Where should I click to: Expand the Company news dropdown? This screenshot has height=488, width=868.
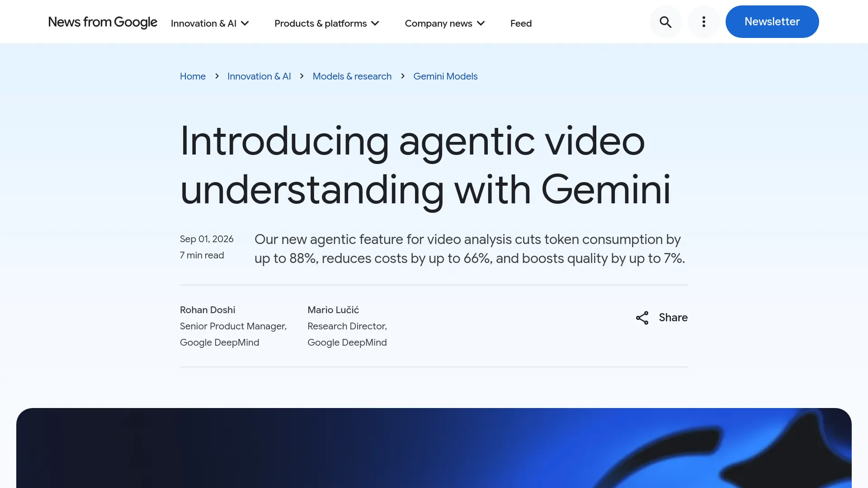click(445, 23)
